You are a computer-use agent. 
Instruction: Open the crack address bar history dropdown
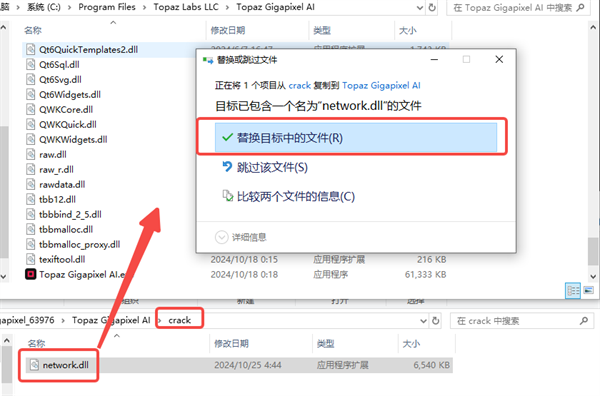[423, 321]
